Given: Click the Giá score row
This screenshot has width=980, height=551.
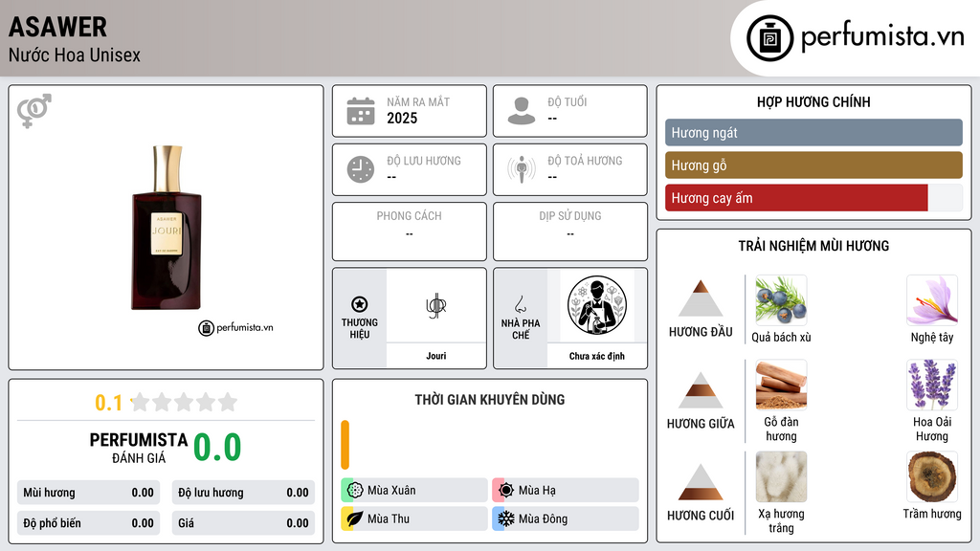Looking at the screenshot, I should (243, 523).
